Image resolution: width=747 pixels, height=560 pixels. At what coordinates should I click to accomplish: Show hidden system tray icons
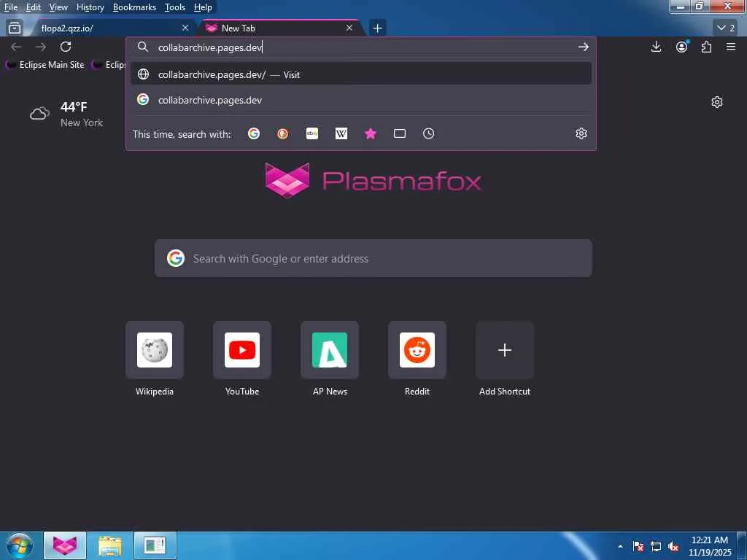tap(620, 546)
